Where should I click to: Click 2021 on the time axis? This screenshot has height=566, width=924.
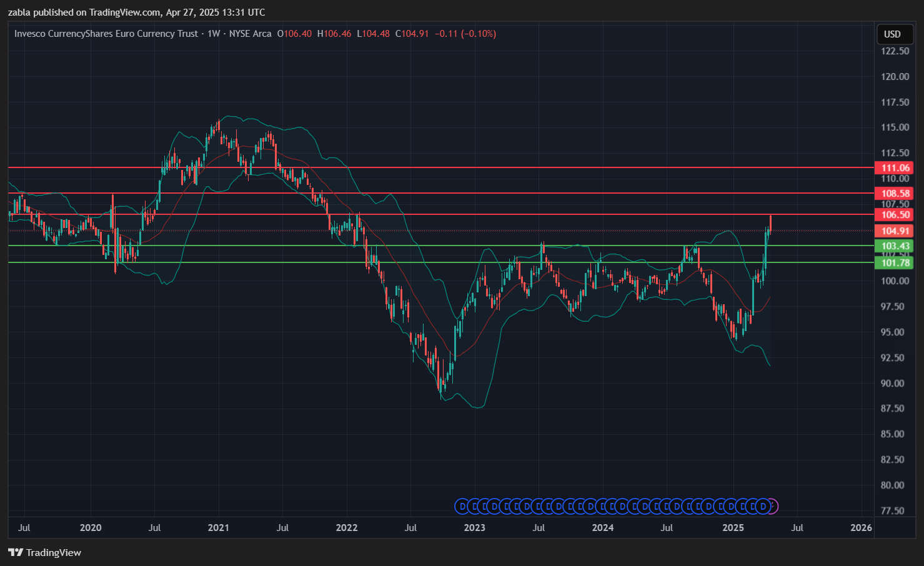(x=218, y=528)
